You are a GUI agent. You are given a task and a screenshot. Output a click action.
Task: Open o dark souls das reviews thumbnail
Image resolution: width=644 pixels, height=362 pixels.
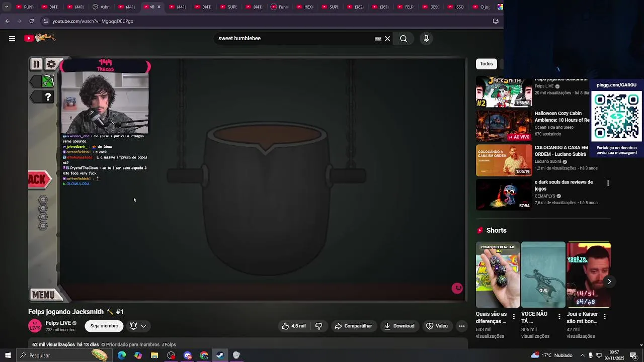(x=504, y=195)
